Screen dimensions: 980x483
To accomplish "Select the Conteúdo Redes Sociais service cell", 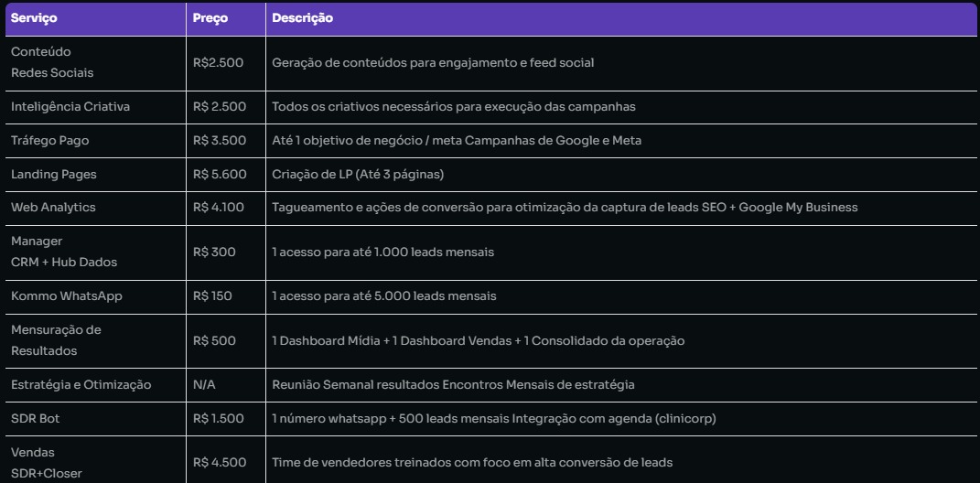I will 53,62.
